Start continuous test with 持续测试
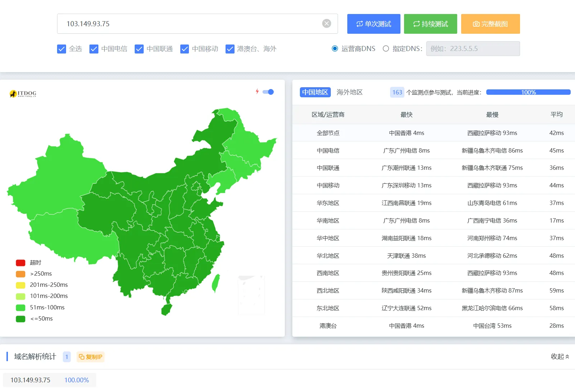Image resolution: width=575 pixels, height=392 pixels. tap(430, 24)
